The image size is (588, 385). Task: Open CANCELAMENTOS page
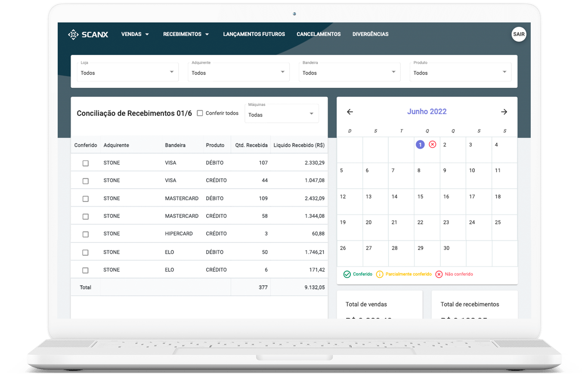pyautogui.click(x=319, y=34)
